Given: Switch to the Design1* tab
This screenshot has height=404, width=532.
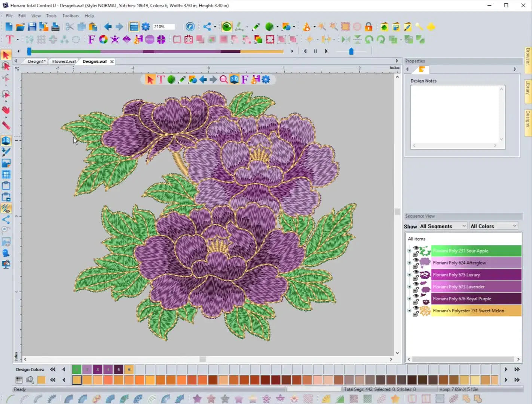Looking at the screenshot, I should click(x=36, y=61).
